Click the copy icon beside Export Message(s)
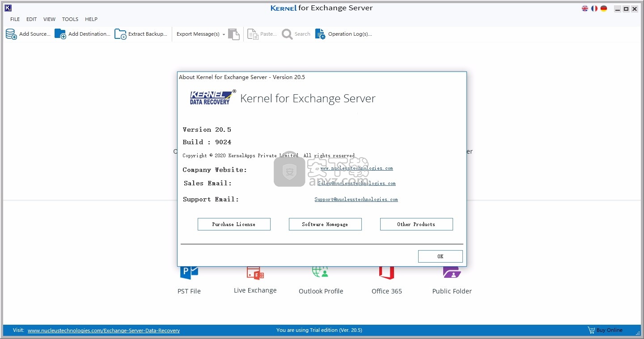The image size is (644, 339). pyautogui.click(x=234, y=34)
